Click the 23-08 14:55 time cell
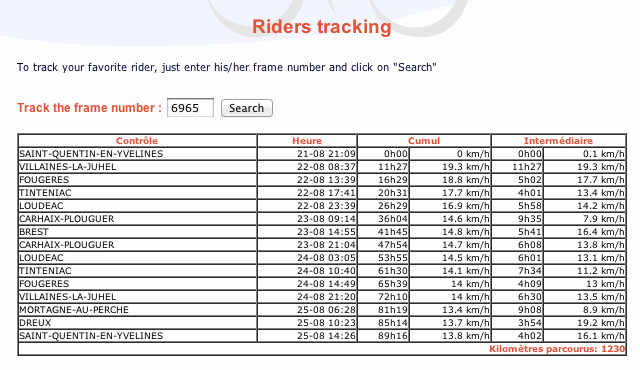Image resolution: width=640 pixels, height=370 pixels. click(307, 232)
